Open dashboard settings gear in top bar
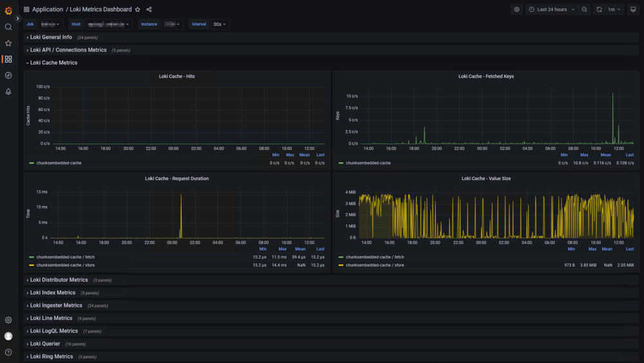Viewport: 644px width, 363px height. point(516,10)
